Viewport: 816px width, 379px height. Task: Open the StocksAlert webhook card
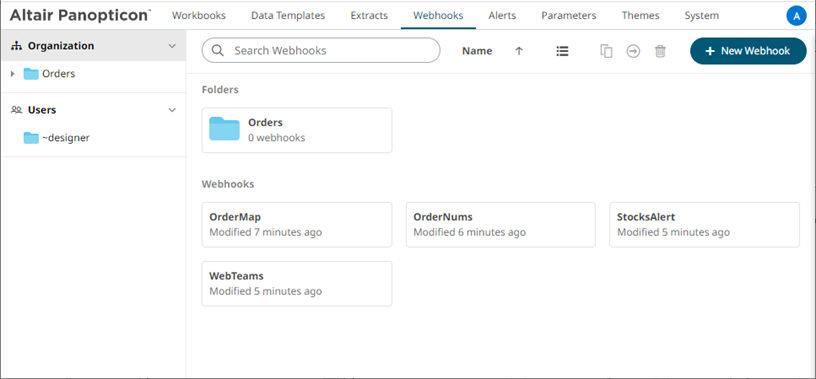point(704,224)
